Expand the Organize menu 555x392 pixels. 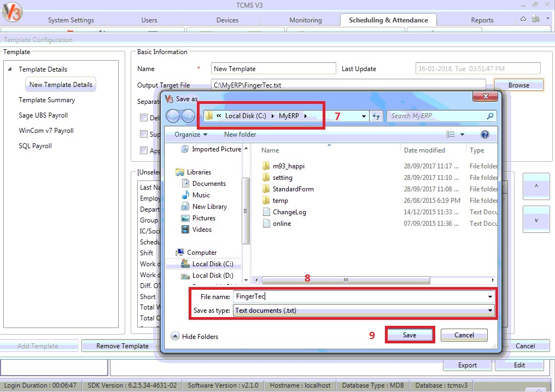tap(190, 134)
